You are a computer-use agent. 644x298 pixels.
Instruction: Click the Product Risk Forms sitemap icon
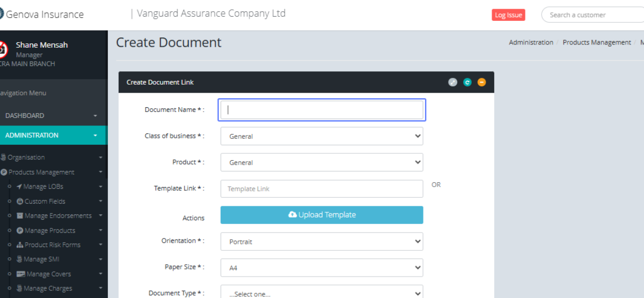click(20, 245)
